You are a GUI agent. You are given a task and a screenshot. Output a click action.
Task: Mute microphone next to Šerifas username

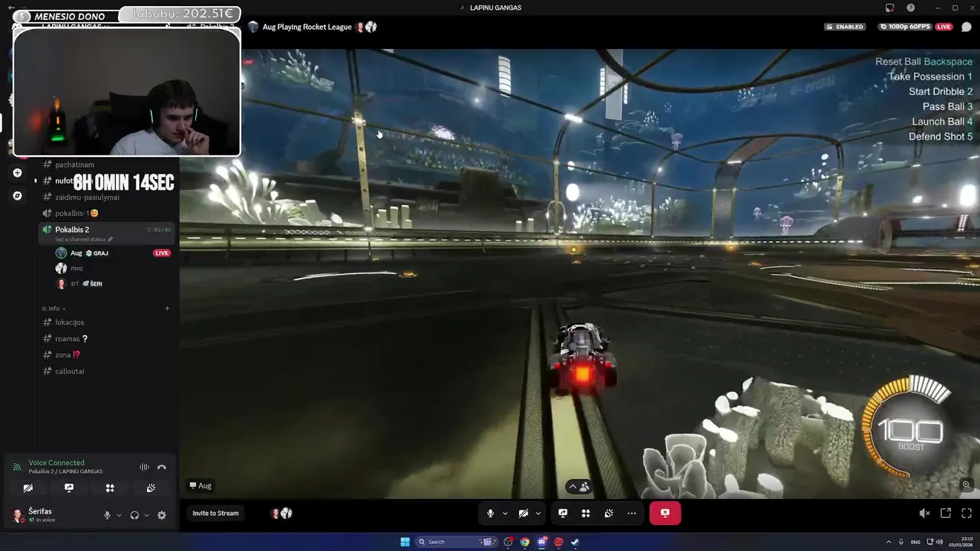tap(107, 515)
